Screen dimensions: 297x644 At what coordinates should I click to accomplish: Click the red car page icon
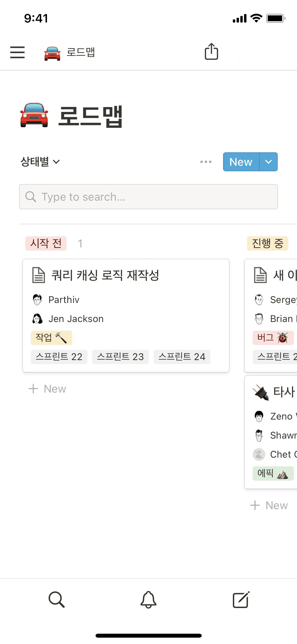52,53
